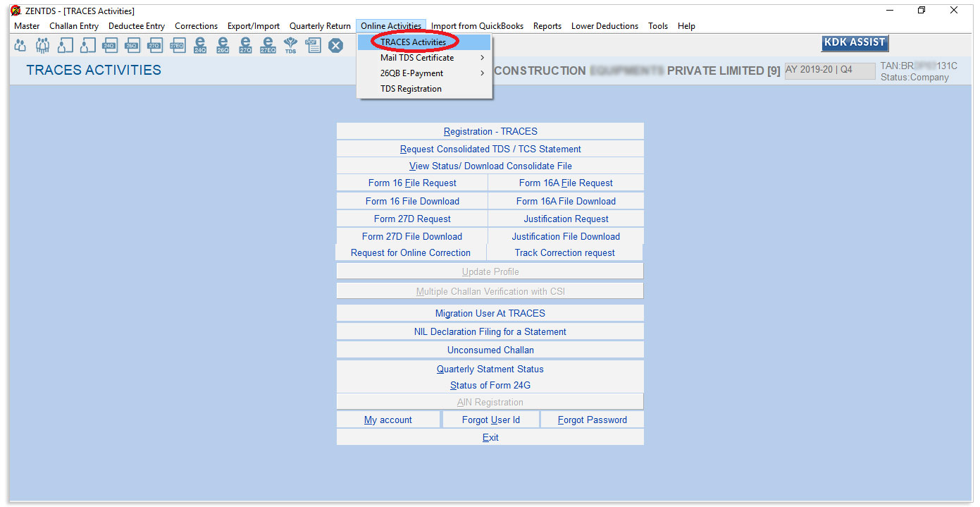Click Quarterly Statment Status
980x507 pixels.
[x=490, y=369]
